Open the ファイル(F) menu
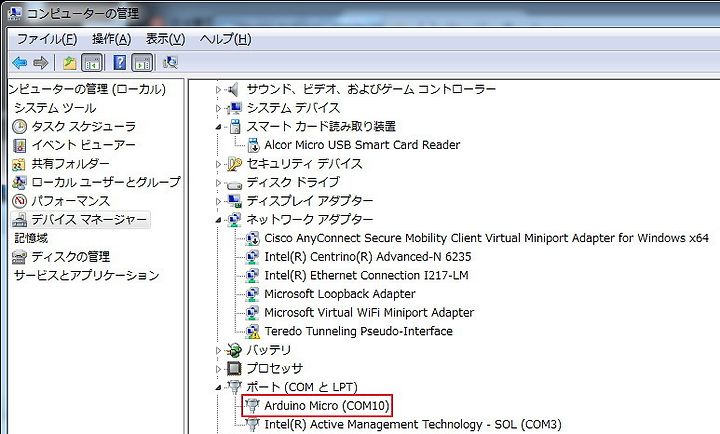Image resolution: width=720 pixels, height=434 pixels. pos(47,39)
